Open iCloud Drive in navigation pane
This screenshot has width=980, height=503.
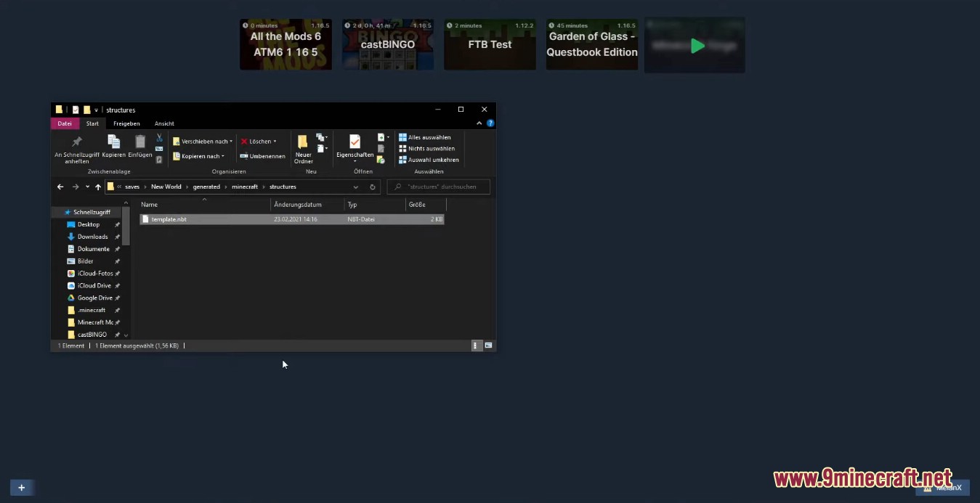[94, 285]
